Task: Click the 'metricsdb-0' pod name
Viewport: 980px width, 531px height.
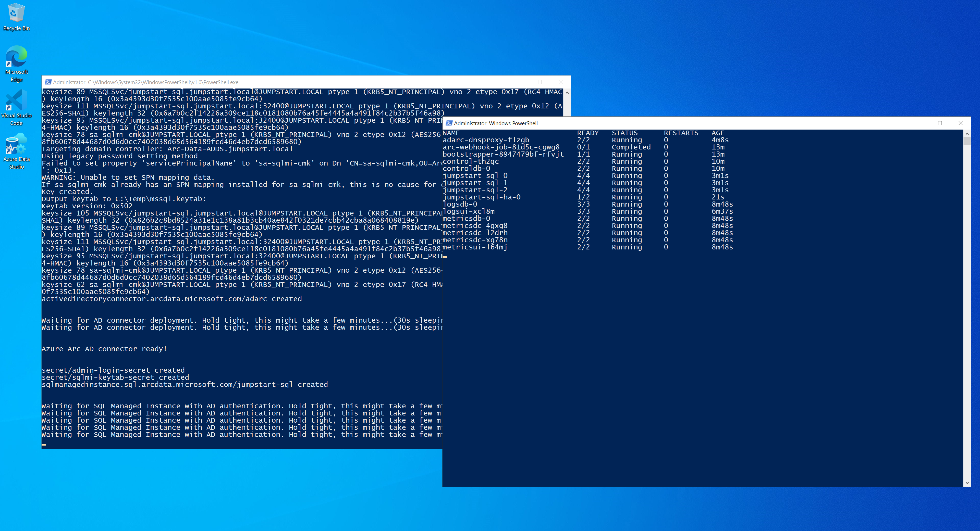Action: tap(466, 219)
